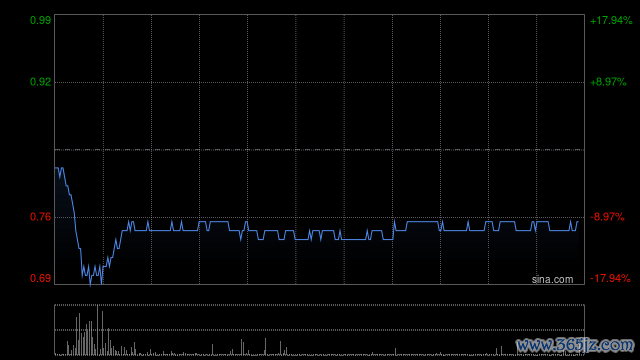Click the 0.69 price axis label
Image resolution: width=640 pixels, height=360 pixels.
pos(40,278)
